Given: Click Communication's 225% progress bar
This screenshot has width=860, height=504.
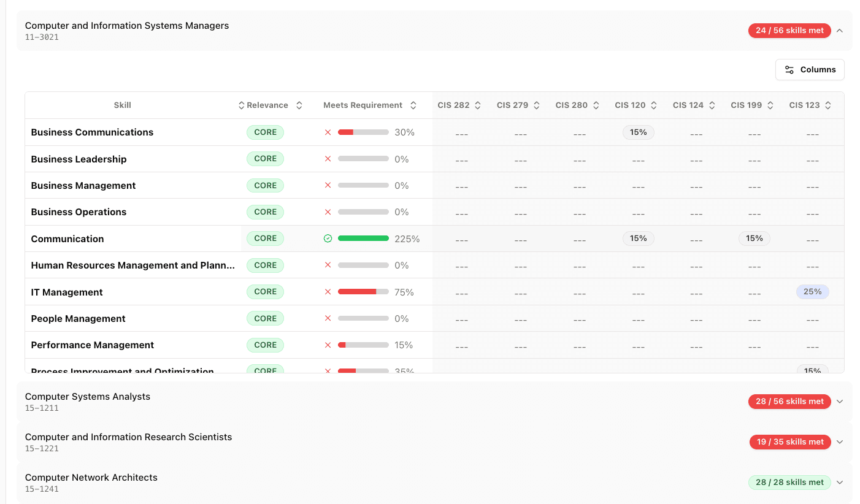Looking at the screenshot, I should coord(363,238).
